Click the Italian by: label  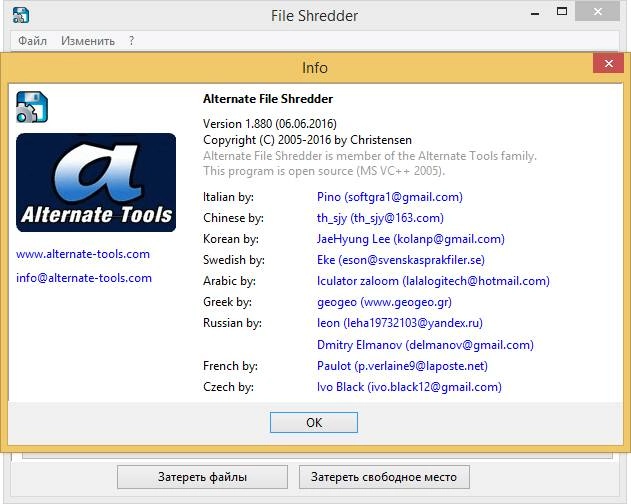[228, 197]
